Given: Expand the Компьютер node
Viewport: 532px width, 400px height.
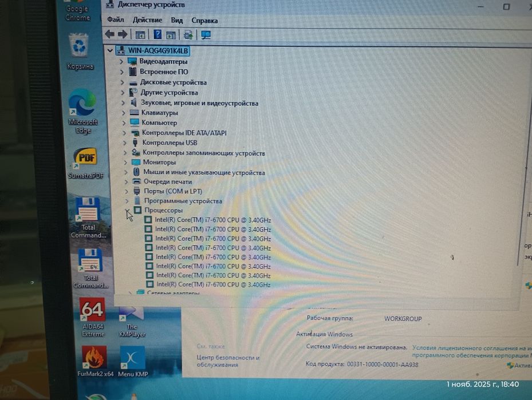Looking at the screenshot, I should 124,122.
